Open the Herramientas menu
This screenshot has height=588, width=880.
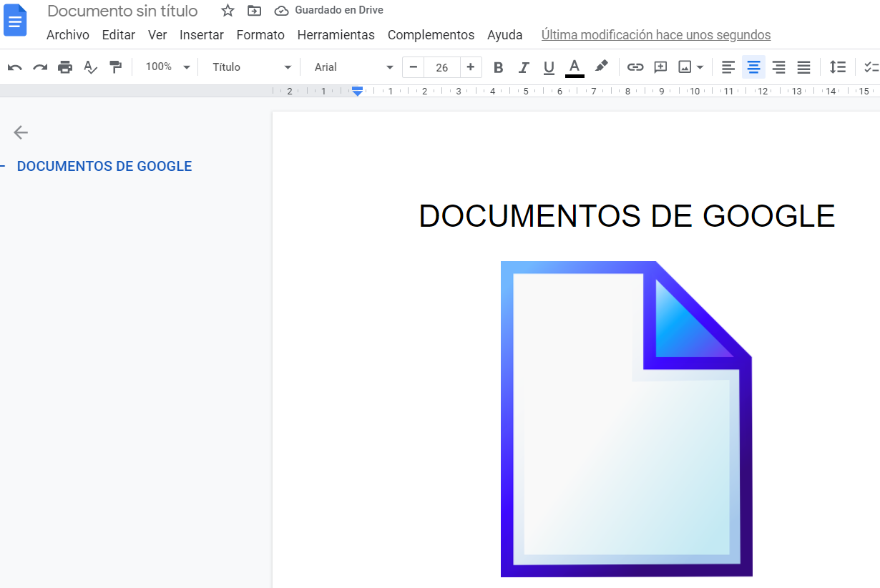click(x=336, y=34)
